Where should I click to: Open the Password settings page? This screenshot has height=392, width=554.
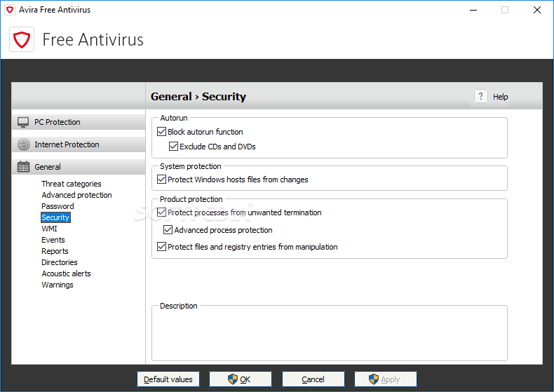pos(58,206)
